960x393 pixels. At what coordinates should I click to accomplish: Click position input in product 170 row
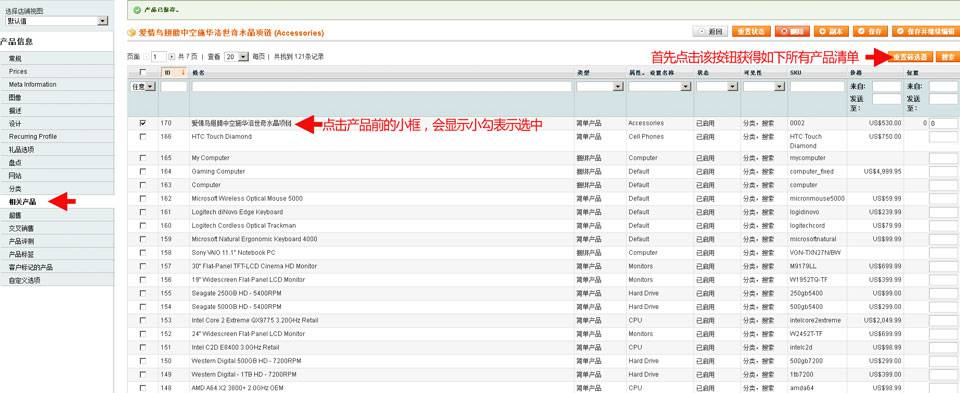point(943,124)
